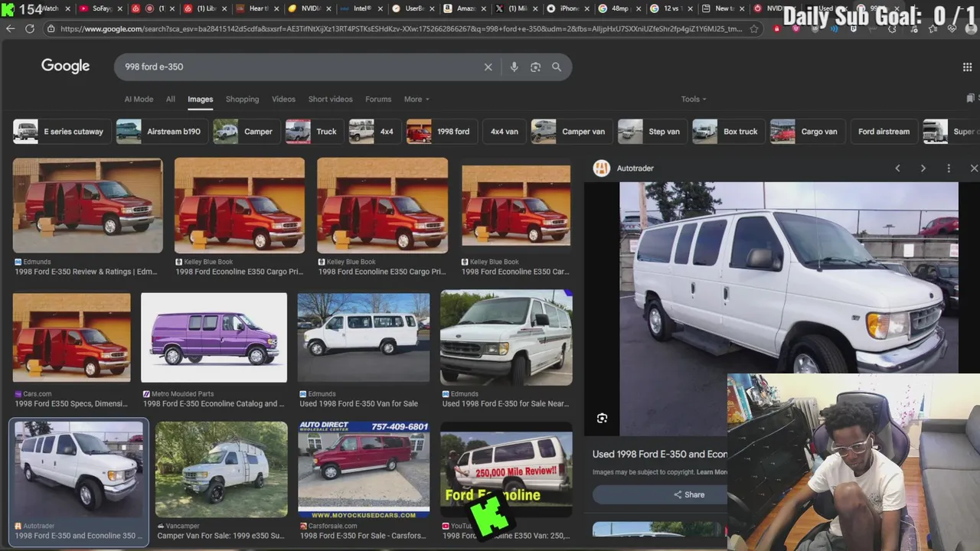Open Cars.com 1998 Ford E350 Specs result
Image resolution: width=980 pixels, height=551 pixels.
point(71,403)
